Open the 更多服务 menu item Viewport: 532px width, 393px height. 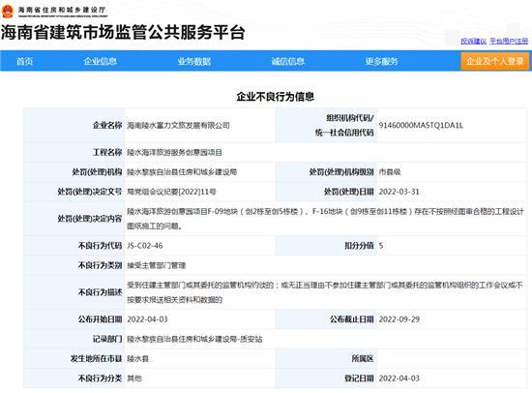point(382,61)
